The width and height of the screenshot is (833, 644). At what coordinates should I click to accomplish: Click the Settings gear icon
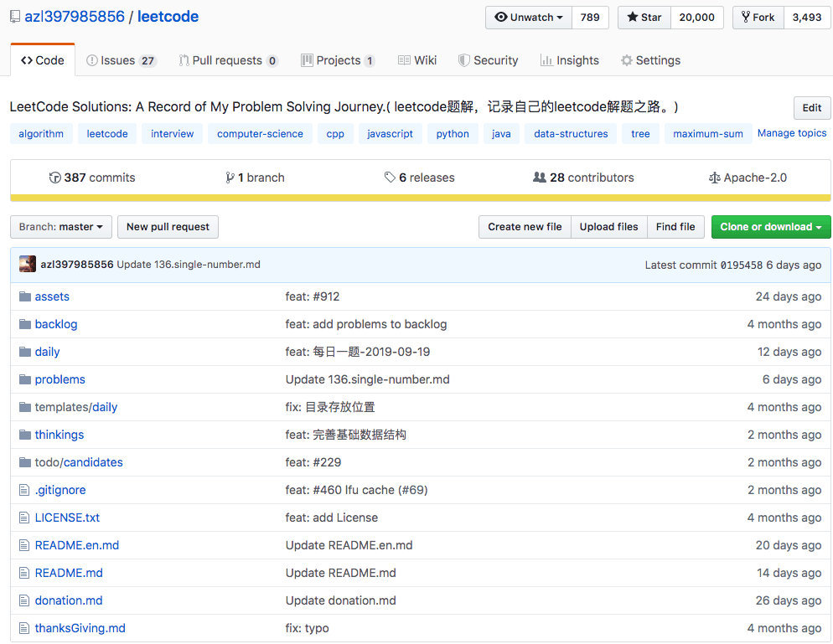point(627,60)
